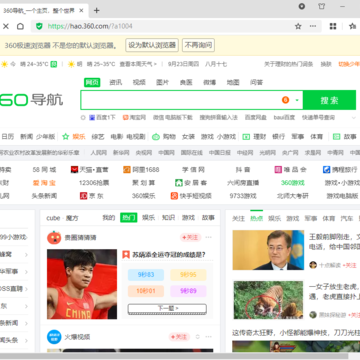Click the home icon beside the address bar
Image resolution: width=360 pixels, height=360 pixels.
coord(20,26)
